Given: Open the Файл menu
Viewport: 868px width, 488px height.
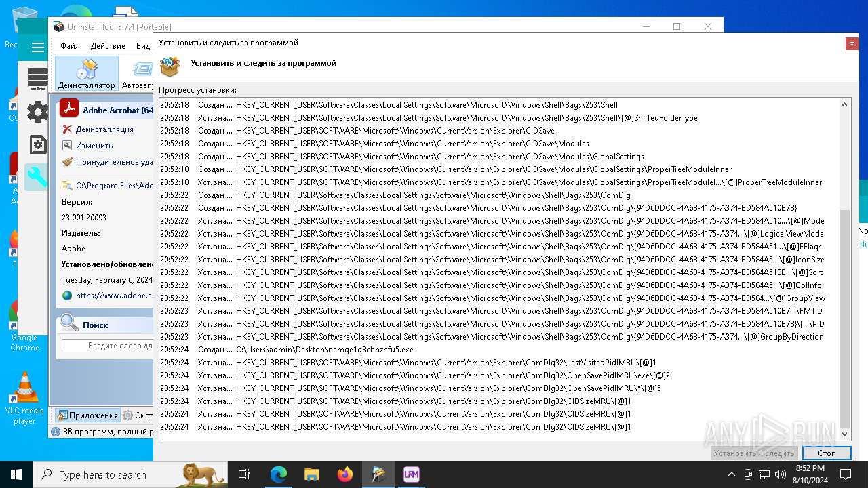Looking at the screenshot, I should click(x=70, y=46).
